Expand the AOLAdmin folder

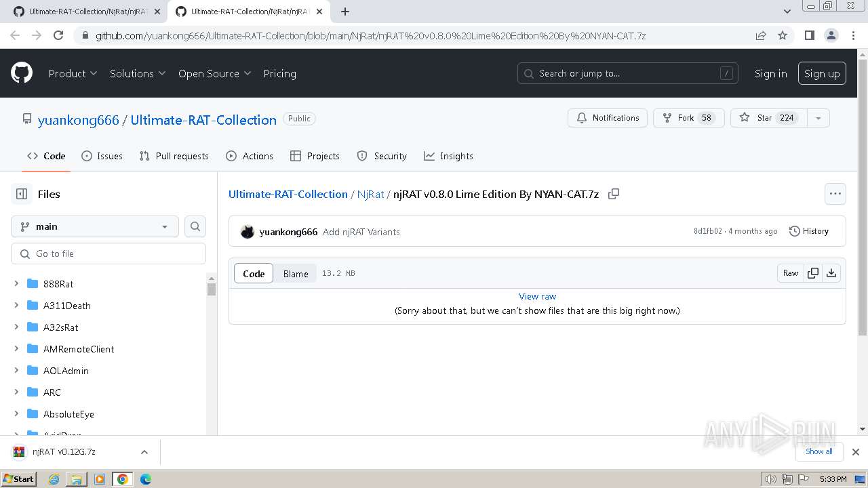click(x=16, y=371)
